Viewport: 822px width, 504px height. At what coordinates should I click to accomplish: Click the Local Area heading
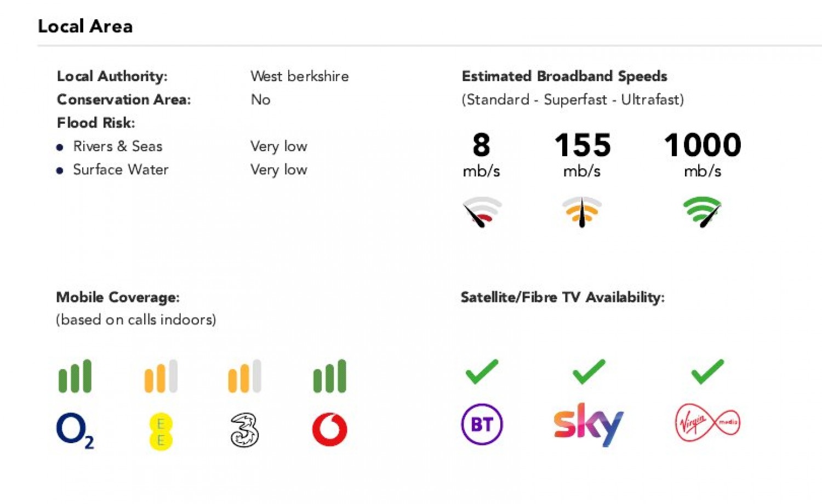coord(85,26)
